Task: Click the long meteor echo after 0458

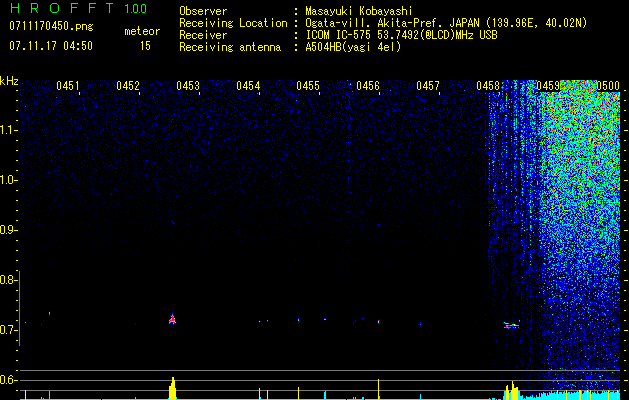Action: tap(511, 325)
